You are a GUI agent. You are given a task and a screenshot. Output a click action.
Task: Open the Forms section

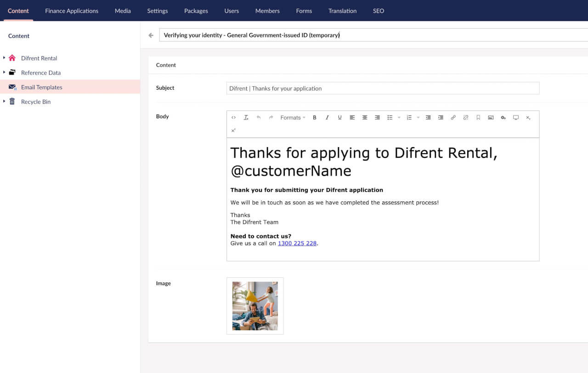(x=304, y=11)
